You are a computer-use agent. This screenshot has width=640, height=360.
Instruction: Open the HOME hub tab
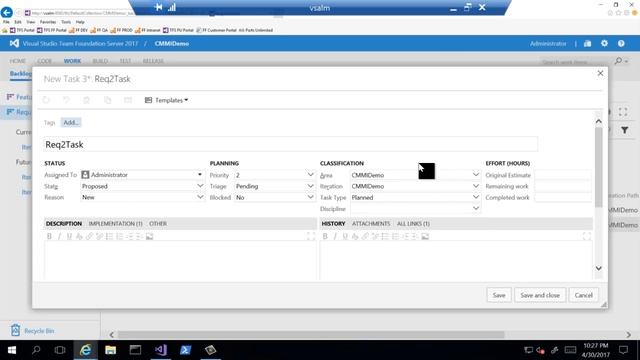(18, 61)
